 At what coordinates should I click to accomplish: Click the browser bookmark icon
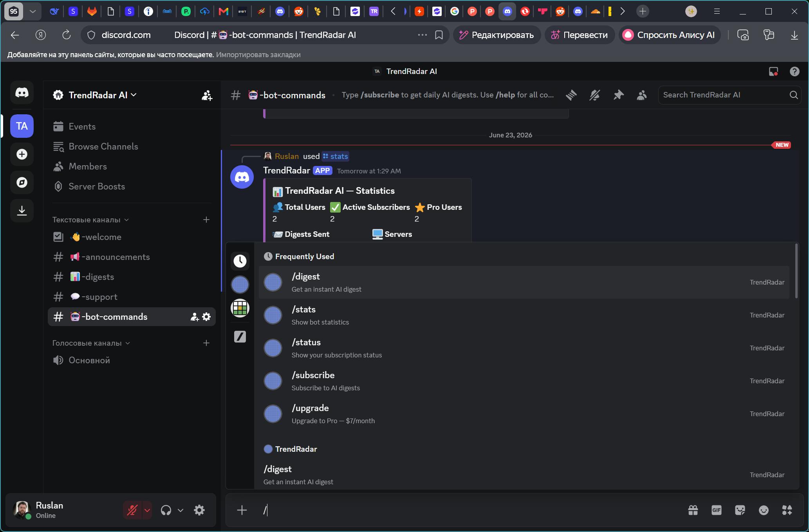[x=439, y=35]
